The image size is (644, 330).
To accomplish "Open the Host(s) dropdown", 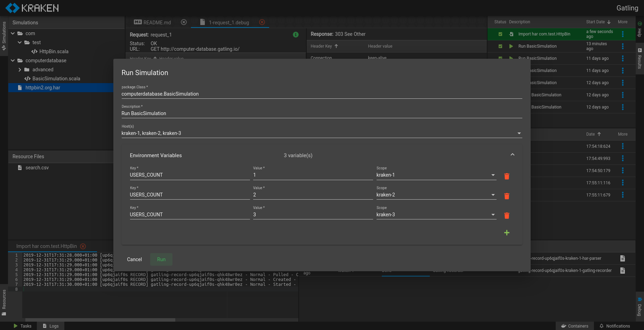I will 519,133.
